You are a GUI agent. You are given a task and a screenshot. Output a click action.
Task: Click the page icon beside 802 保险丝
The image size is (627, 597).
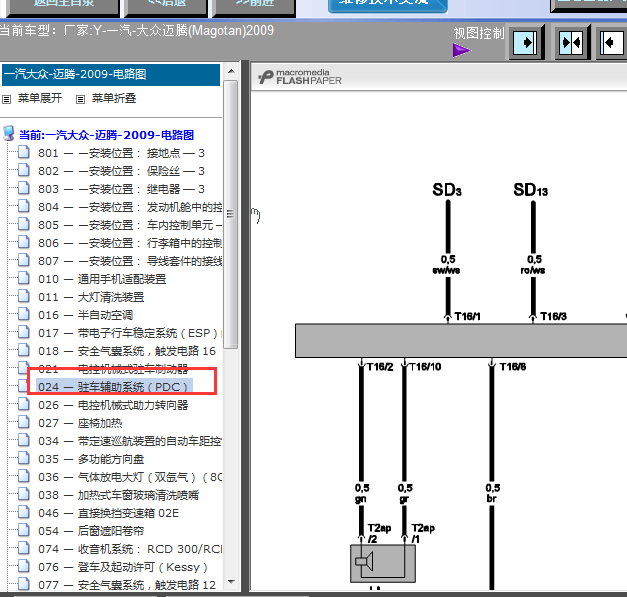pyautogui.click(x=24, y=170)
